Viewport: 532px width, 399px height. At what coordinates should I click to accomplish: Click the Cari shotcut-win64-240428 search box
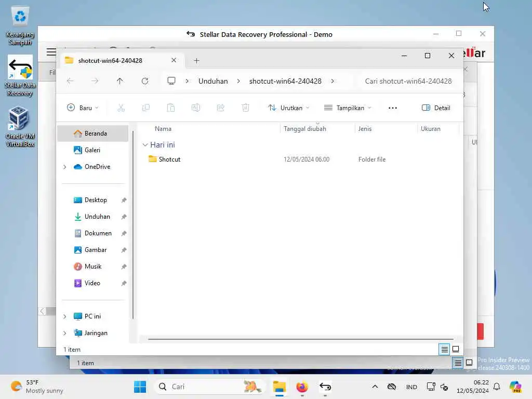click(408, 81)
